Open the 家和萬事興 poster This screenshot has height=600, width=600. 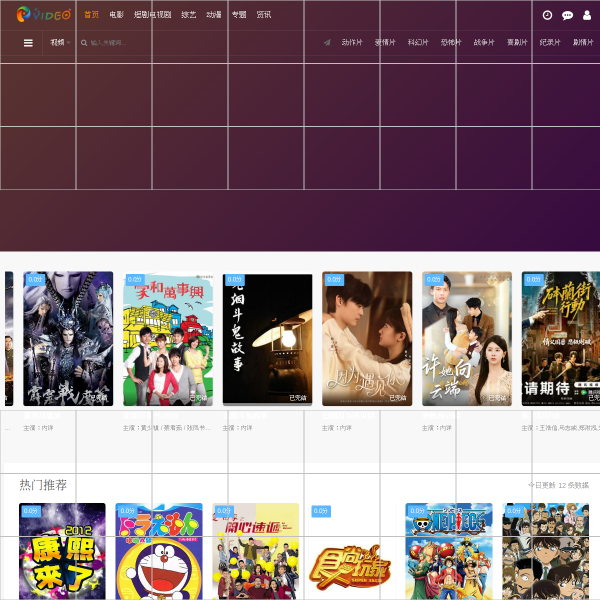168,339
